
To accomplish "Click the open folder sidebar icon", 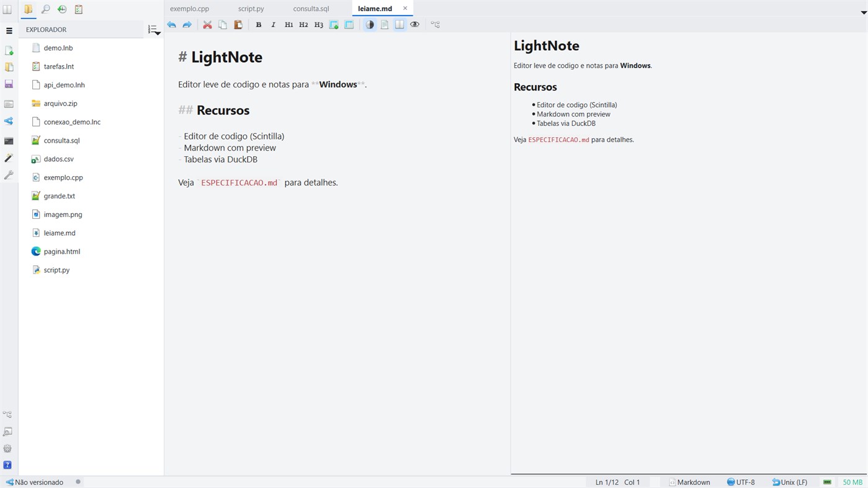I will (x=9, y=67).
